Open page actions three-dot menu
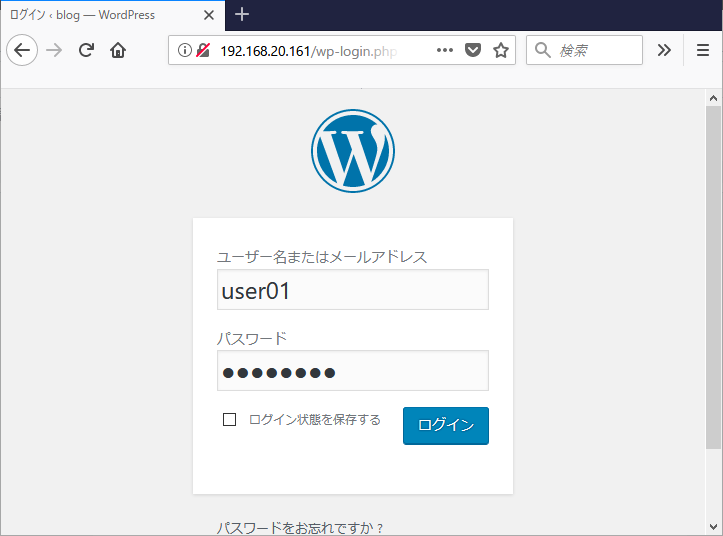 (x=444, y=50)
